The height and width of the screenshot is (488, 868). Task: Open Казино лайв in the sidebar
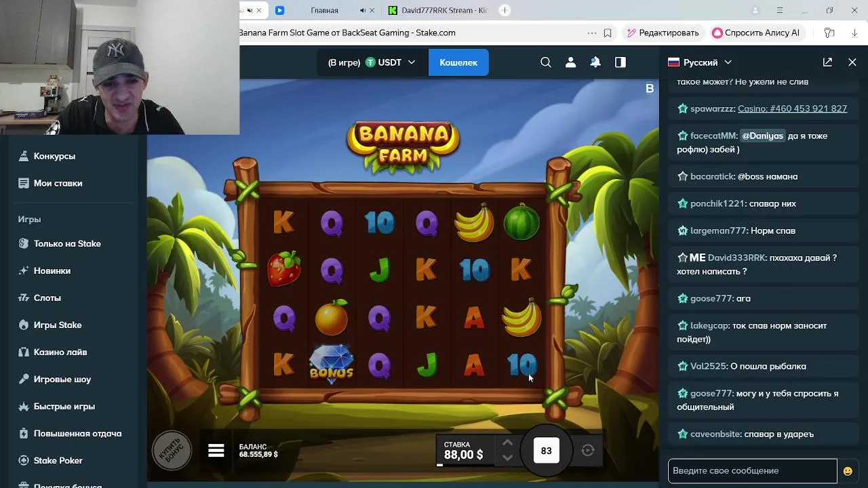pyautogui.click(x=60, y=352)
